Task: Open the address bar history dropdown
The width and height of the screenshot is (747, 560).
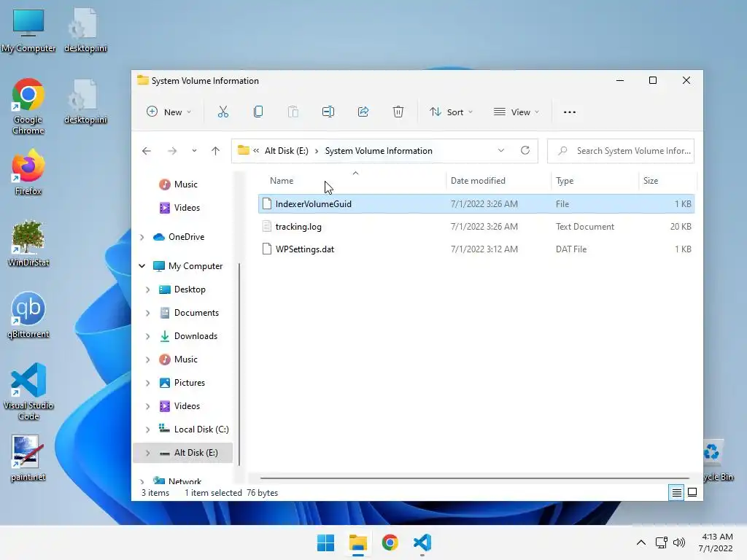Action: [x=500, y=150]
